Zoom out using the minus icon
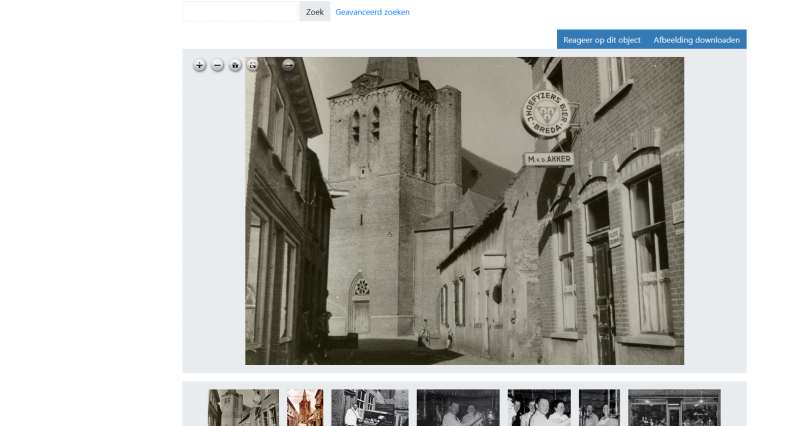Screen dimensions: 800x426 pos(217,65)
